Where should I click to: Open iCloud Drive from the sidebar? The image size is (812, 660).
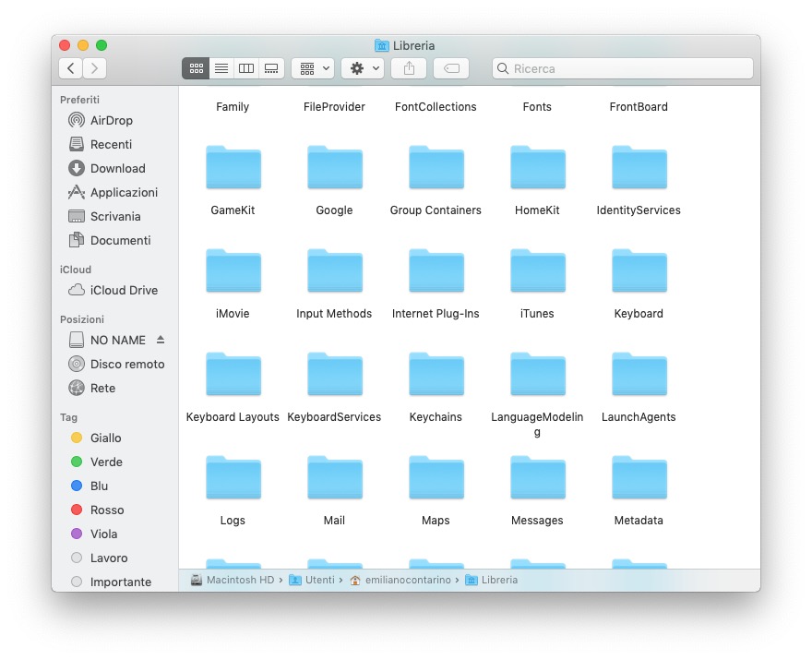click(x=120, y=290)
